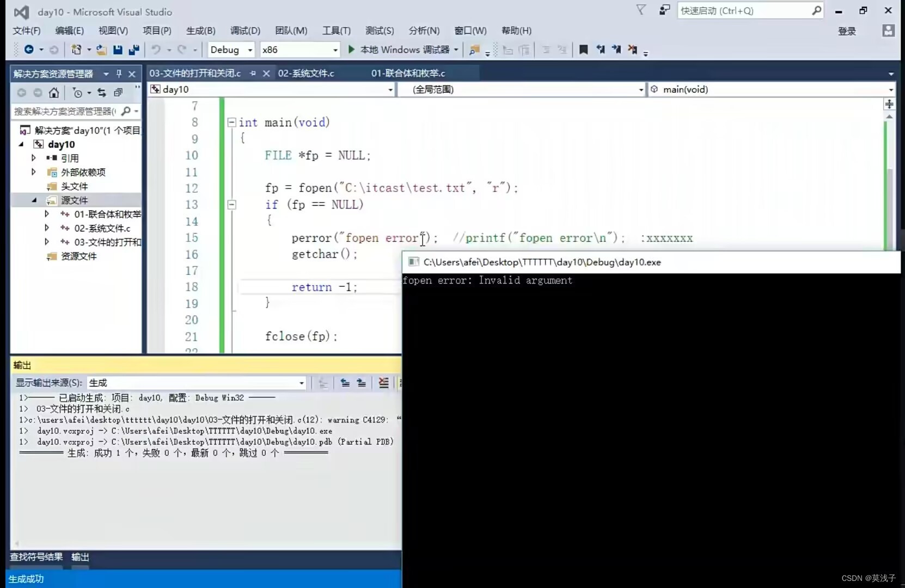905x588 pixels.
Task: Close the Solution Explorer panel
Action: tap(132, 73)
